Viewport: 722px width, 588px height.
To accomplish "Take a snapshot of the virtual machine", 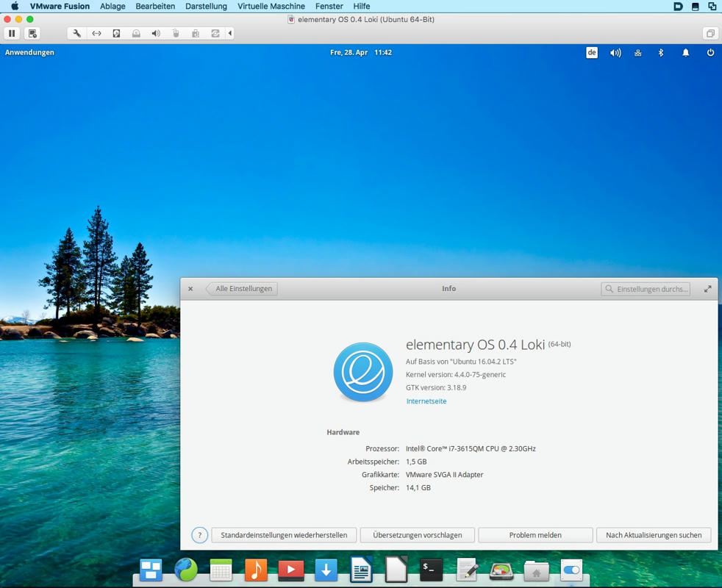I will (32, 33).
